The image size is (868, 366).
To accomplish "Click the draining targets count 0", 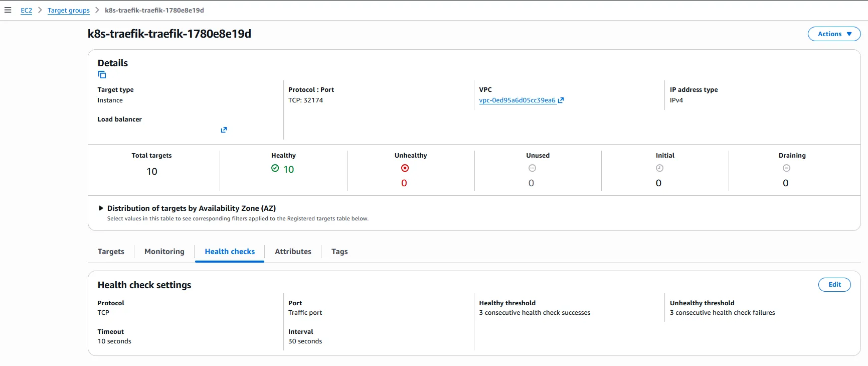I will pos(786,183).
